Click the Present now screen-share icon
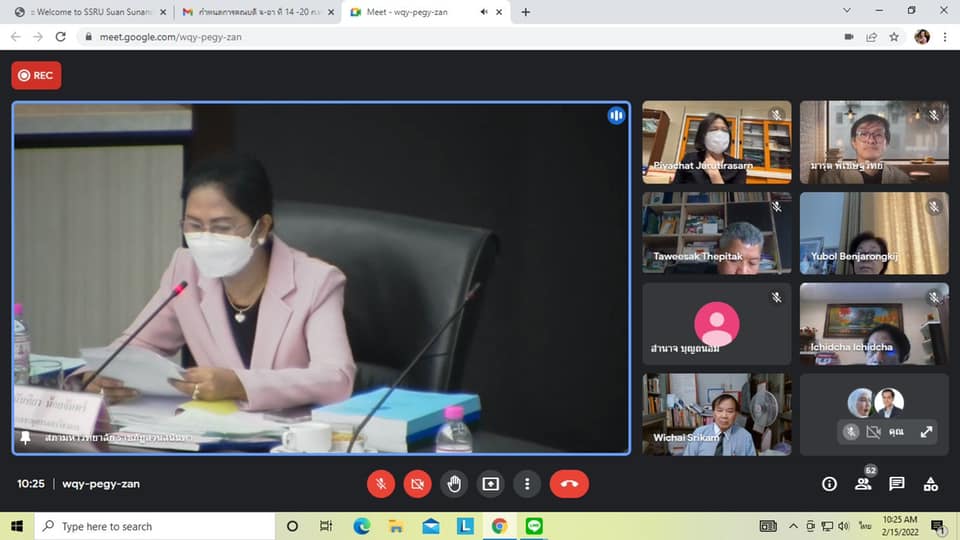960x540 pixels. (490, 484)
